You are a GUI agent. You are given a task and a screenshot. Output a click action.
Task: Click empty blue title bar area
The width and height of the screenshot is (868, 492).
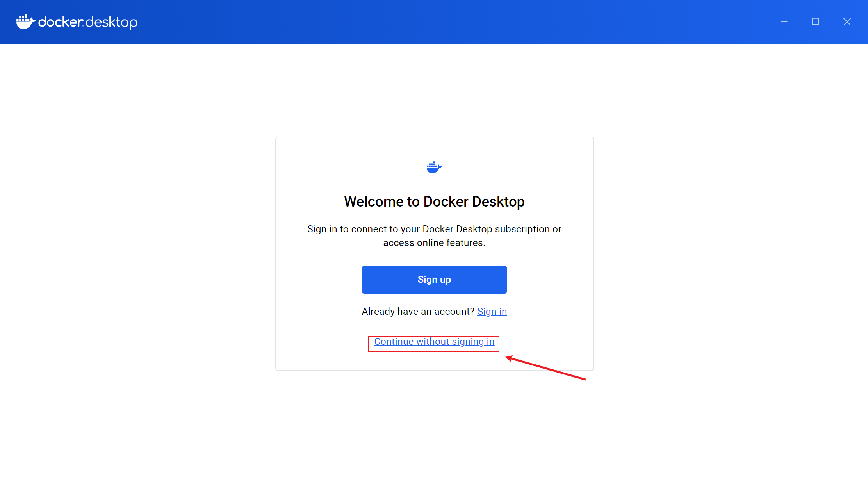tap(430, 22)
